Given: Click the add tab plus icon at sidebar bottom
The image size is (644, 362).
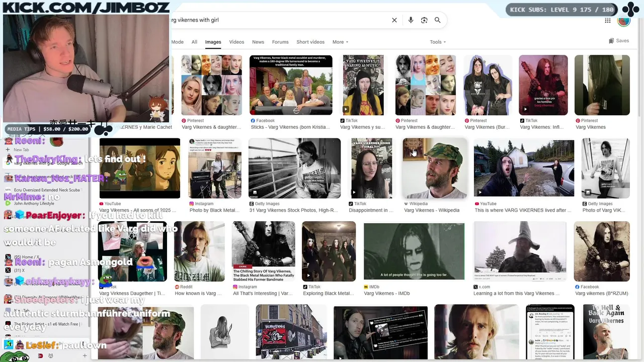Looking at the screenshot, I should (x=85, y=355).
